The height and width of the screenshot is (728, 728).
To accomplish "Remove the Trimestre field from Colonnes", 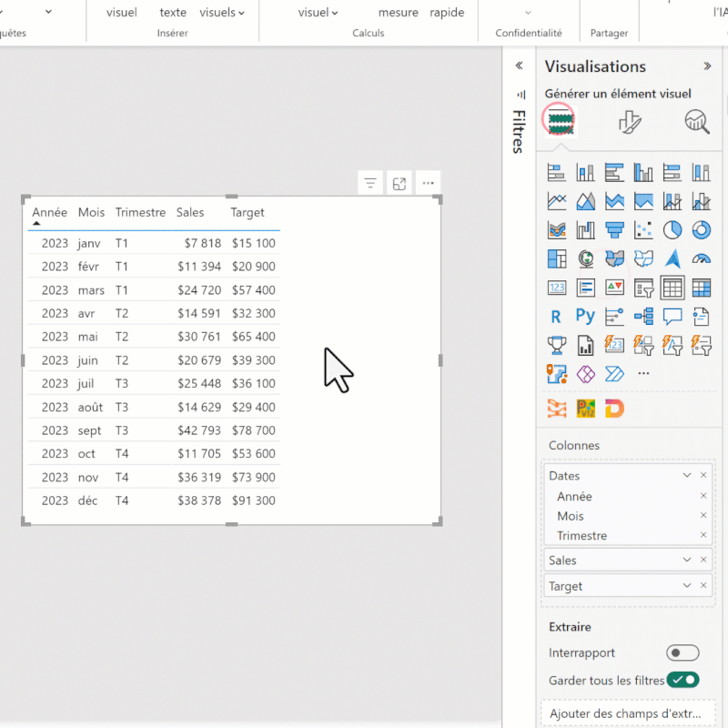I will [703, 535].
